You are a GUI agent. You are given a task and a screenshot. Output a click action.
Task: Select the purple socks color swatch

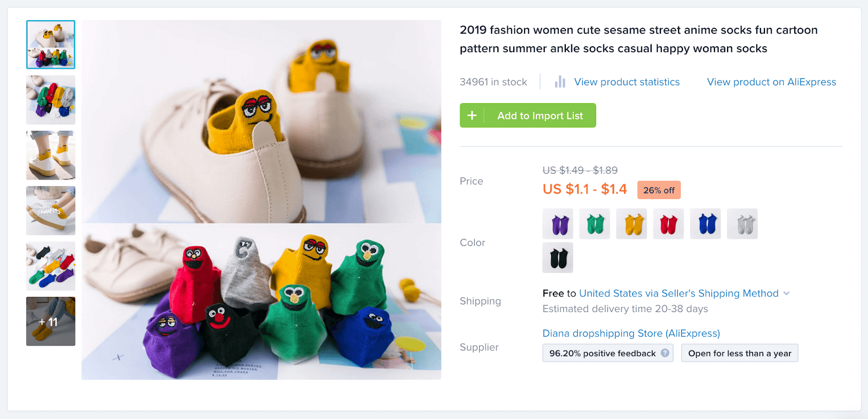558,224
